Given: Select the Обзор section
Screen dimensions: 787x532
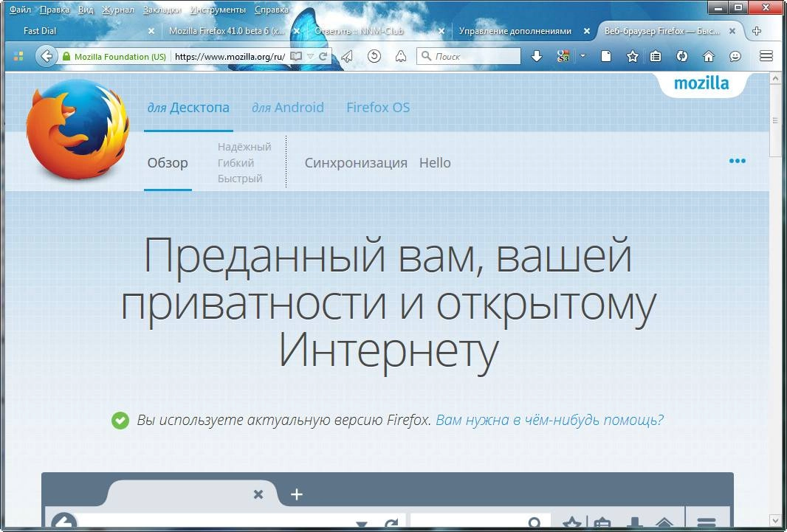Looking at the screenshot, I should pyautogui.click(x=168, y=163).
